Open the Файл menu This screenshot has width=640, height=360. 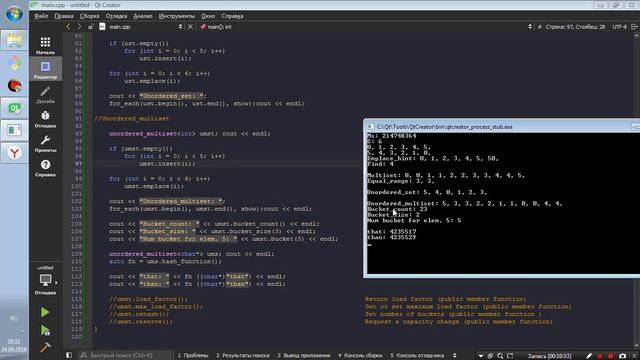pos(41,16)
